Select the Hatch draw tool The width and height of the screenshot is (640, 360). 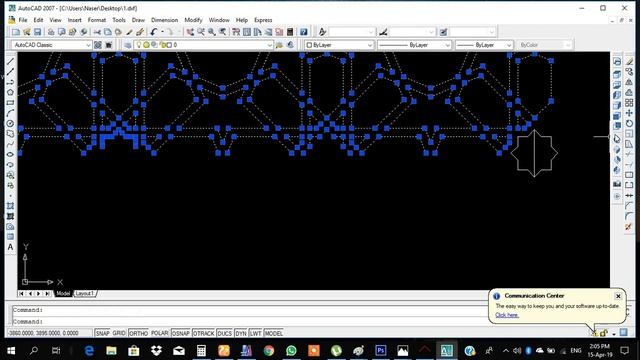coord(11,206)
